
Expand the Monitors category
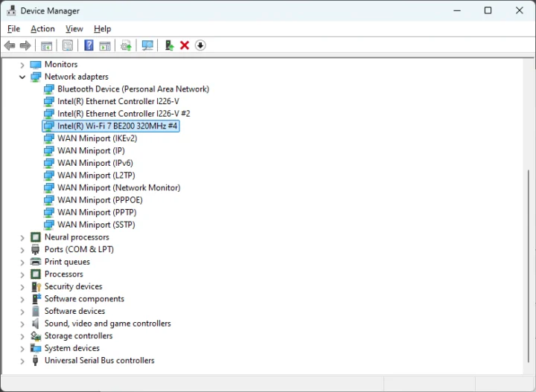coord(22,65)
